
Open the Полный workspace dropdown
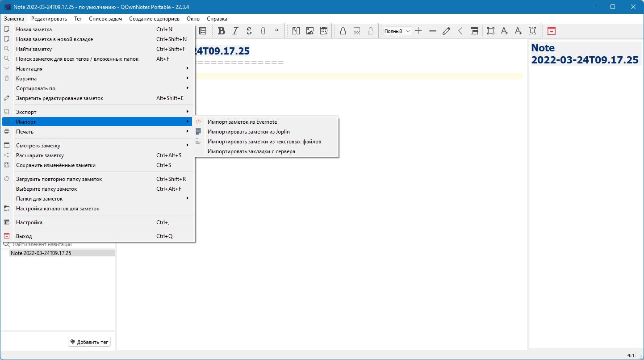[397, 31]
